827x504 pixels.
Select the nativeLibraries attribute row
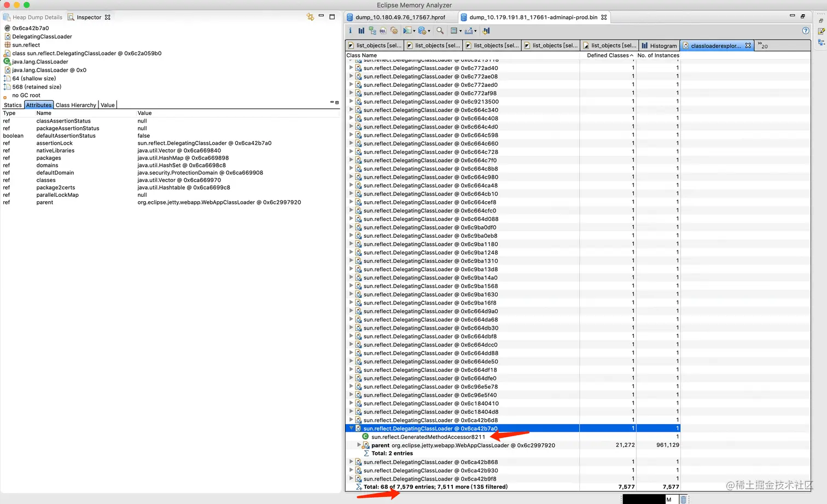(x=170, y=150)
